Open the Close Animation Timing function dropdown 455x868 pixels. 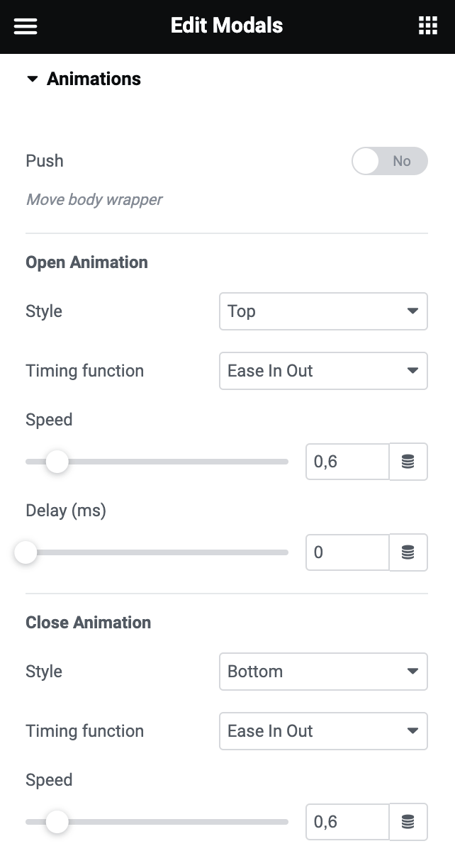(x=323, y=731)
